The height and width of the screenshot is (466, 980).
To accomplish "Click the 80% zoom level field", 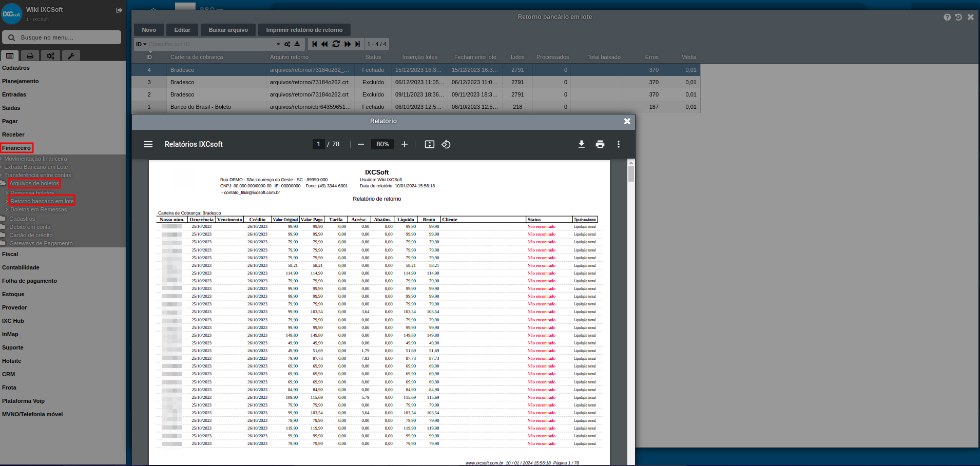I will pos(382,144).
